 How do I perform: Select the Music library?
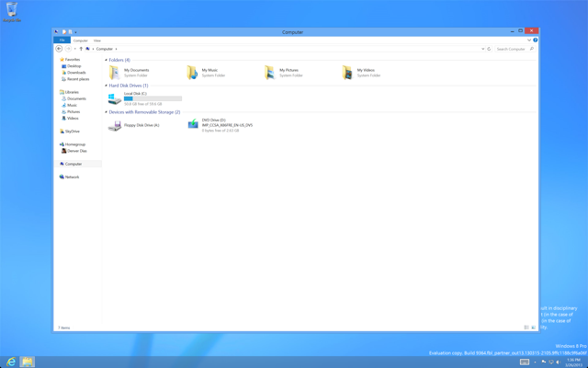(70, 105)
